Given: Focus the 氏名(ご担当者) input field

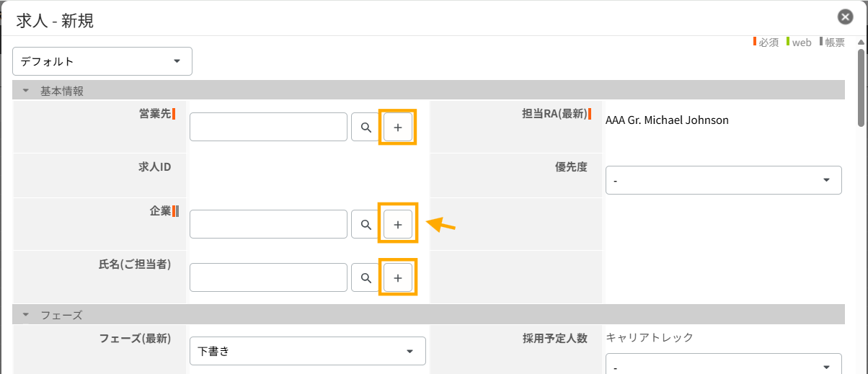Looking at the screenshot, I should pos(268,277).
